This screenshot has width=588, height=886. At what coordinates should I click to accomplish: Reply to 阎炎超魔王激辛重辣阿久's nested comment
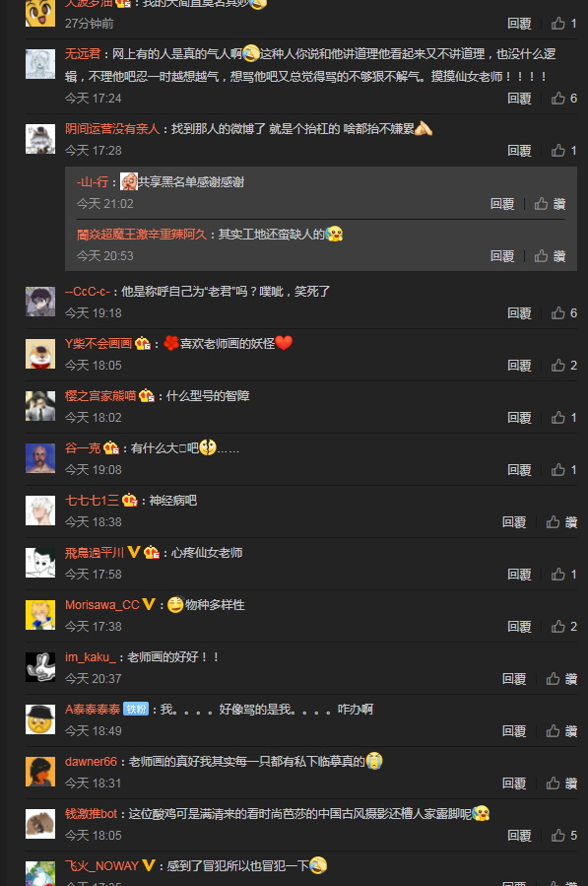(x=502, y=256)
